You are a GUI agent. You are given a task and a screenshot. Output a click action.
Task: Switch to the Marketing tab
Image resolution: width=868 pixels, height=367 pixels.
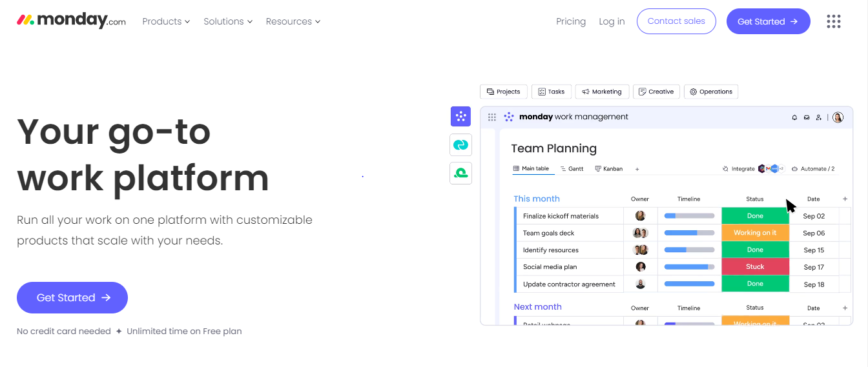point(602,92)
